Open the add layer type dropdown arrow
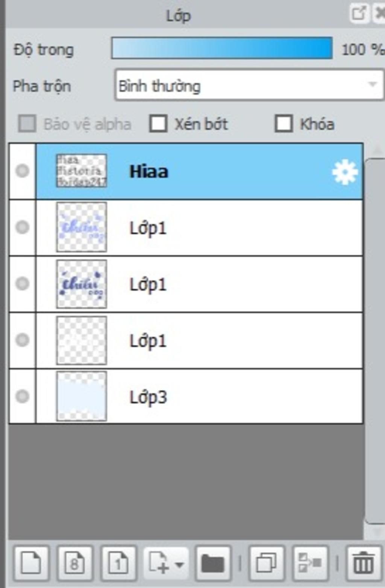385x588 pixels. click(179, 564)
